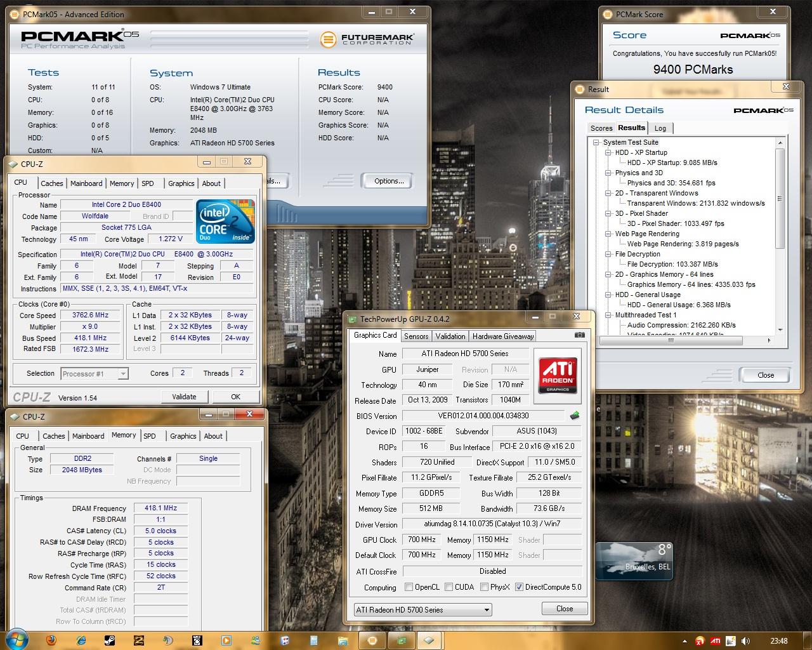Save the BIOS using the chip icon
Screen dimensions: 812x650
(x=575, y=416)
